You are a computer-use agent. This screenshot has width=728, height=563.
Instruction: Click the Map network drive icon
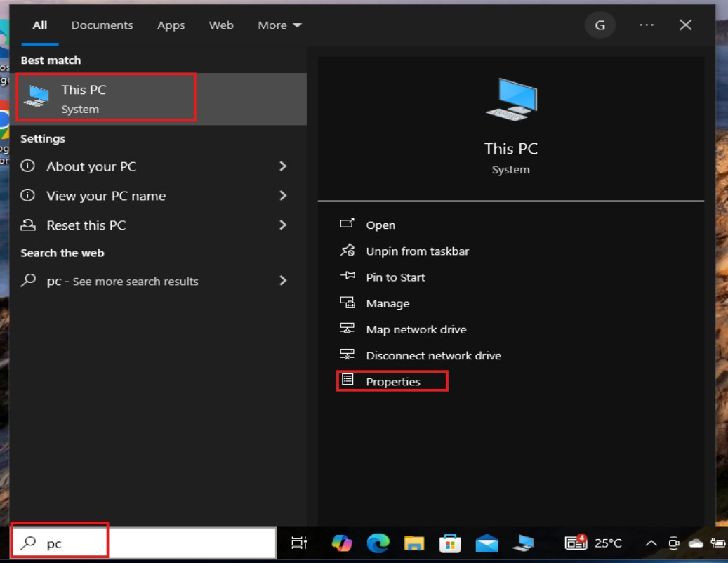pos(347,328)
